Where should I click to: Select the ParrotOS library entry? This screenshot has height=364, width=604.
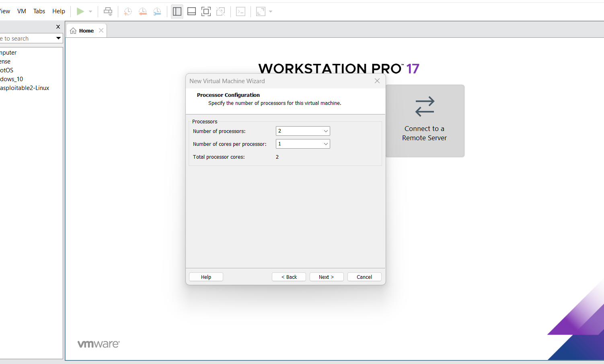pyautogui.click(x=7, y=70)
